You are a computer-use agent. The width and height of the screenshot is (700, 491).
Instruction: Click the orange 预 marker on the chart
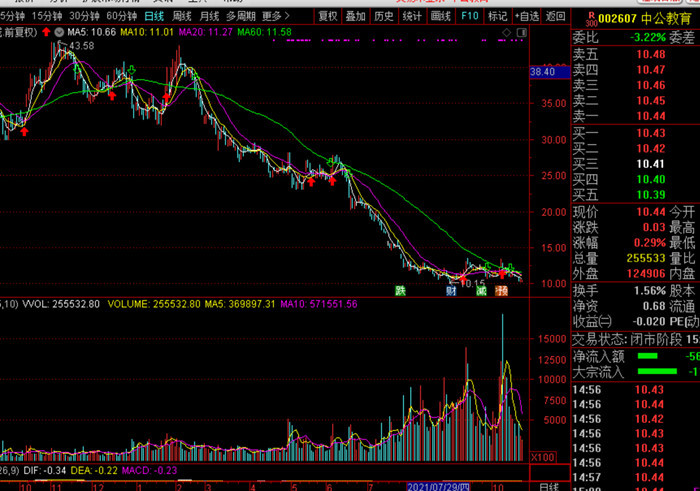tap(501, 290)
